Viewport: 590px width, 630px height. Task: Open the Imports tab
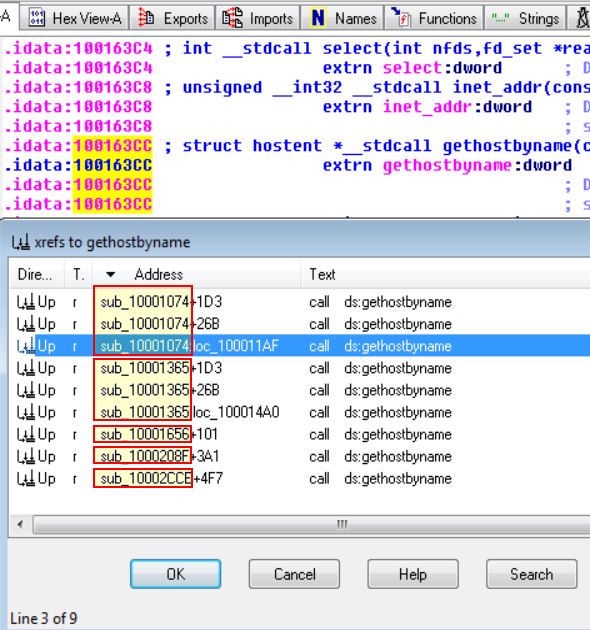(x=258, y=18)
